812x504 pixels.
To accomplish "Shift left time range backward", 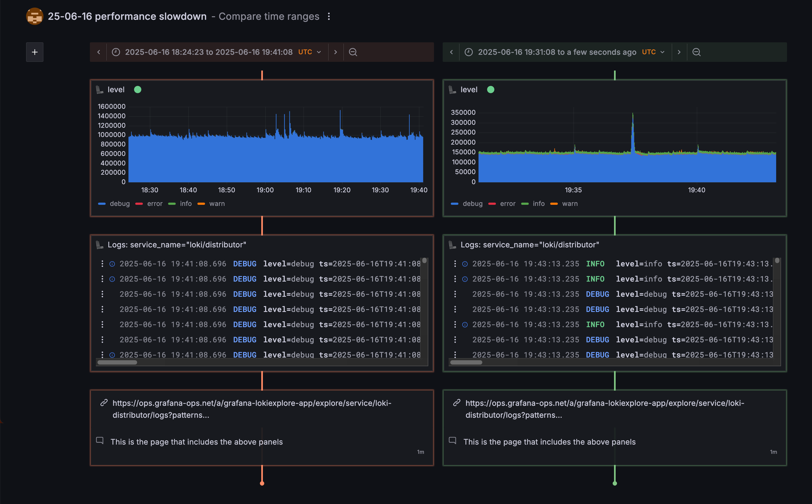I will point(98,52).
